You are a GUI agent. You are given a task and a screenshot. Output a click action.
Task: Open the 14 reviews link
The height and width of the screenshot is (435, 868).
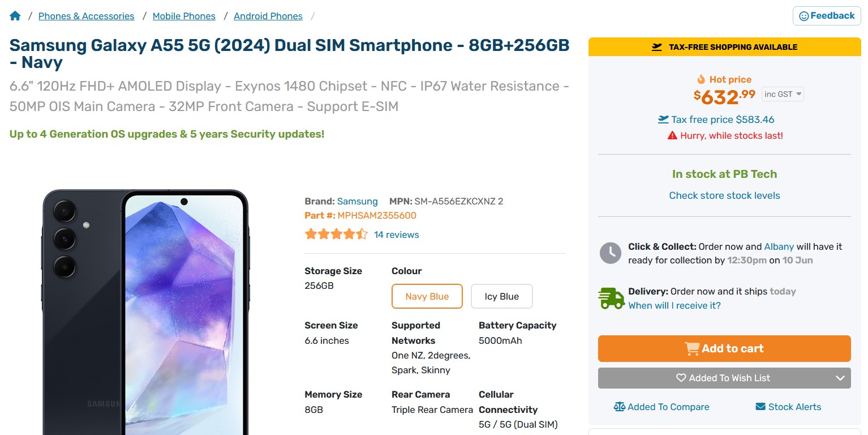coord(397,234)
